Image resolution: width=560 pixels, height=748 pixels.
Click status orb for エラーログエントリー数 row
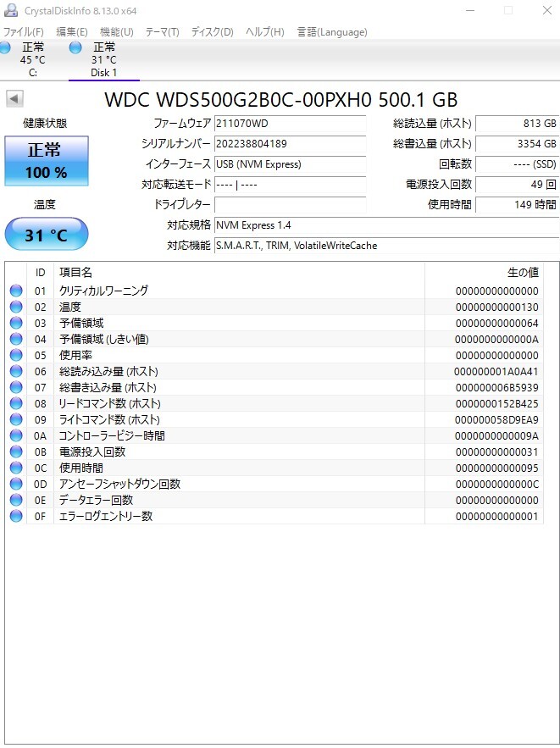(16, 516)
